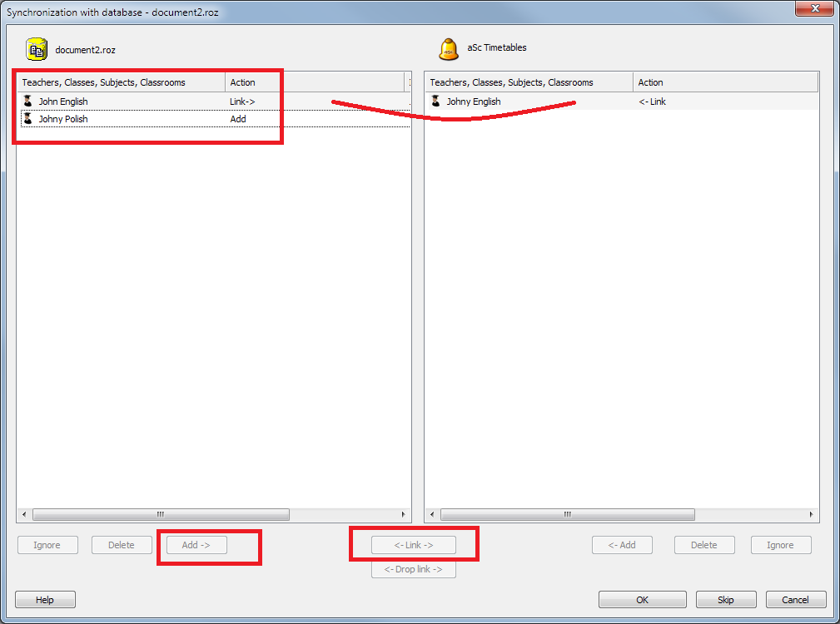This screenshot has width=840, height=624.
Task: Open Help for synchronization dialog
Action: tap(45, 600)
